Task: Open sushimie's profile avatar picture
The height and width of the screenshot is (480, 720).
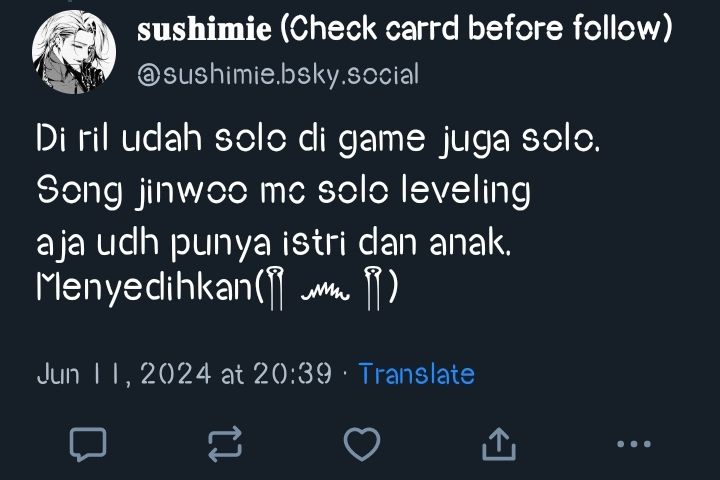Action: (73, 52)
